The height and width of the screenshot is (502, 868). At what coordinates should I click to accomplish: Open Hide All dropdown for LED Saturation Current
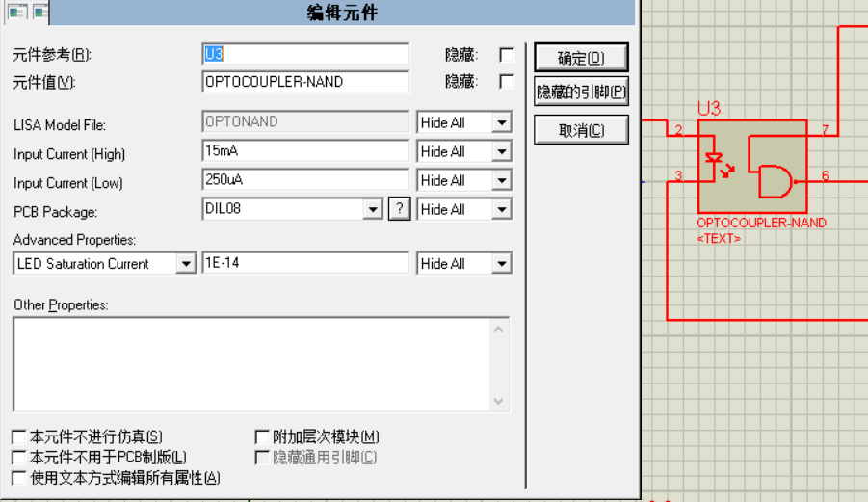coord(502,264)
